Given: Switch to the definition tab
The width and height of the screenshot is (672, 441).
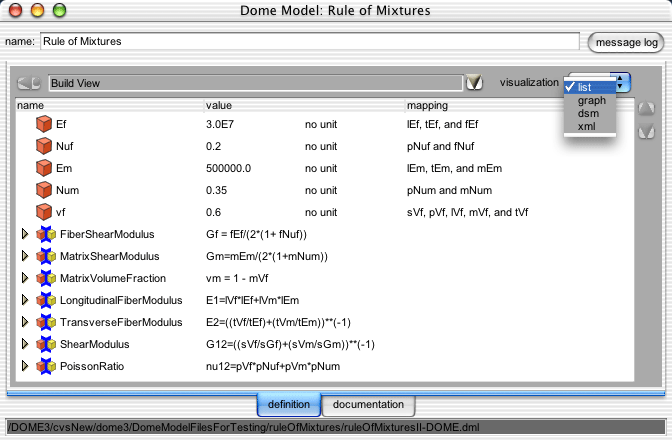Looking at the screenshot, I should (289, 405).
